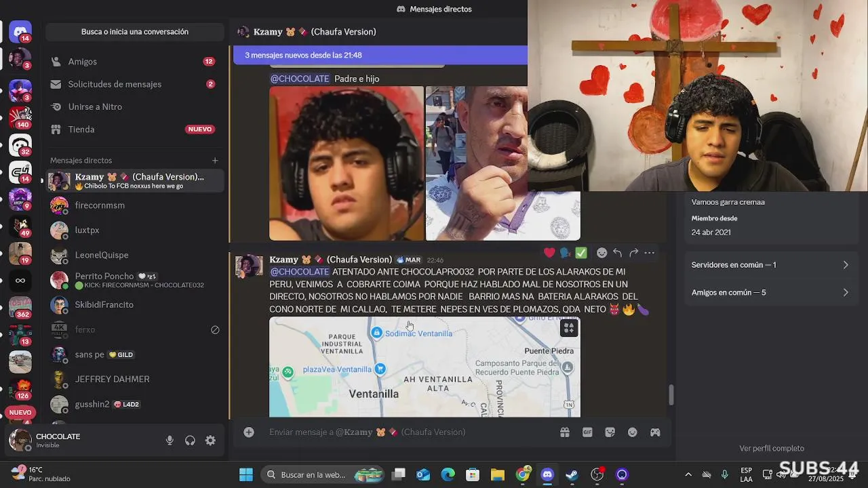Expand Amigos en común section

[771, 293]
